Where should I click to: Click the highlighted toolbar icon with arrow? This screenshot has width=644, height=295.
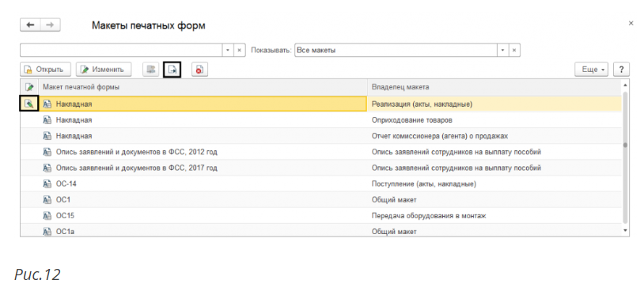[172, 70]
